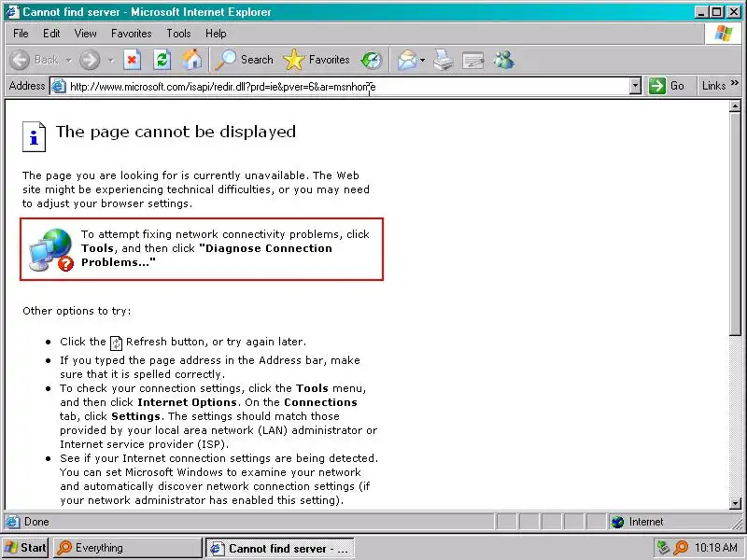This screenshot has height=560, width=747.
Task: Click the "The page cannot be displayed" heading
Action: click(x=176, y=132)
